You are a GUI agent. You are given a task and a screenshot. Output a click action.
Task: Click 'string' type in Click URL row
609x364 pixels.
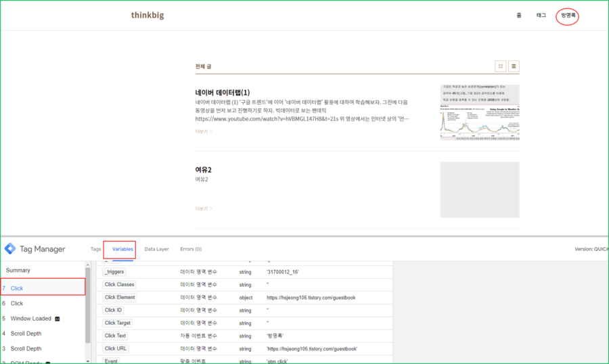tap(245, 349)
